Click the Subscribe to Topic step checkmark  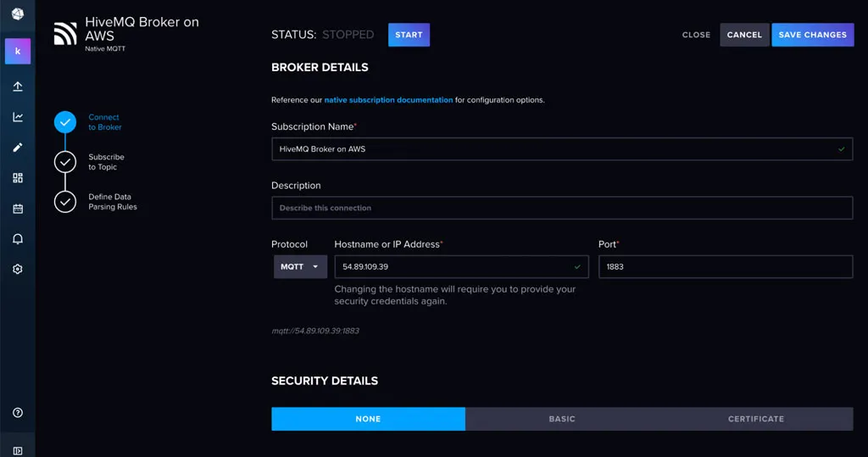pyautogui.click(x=65, y=162)
